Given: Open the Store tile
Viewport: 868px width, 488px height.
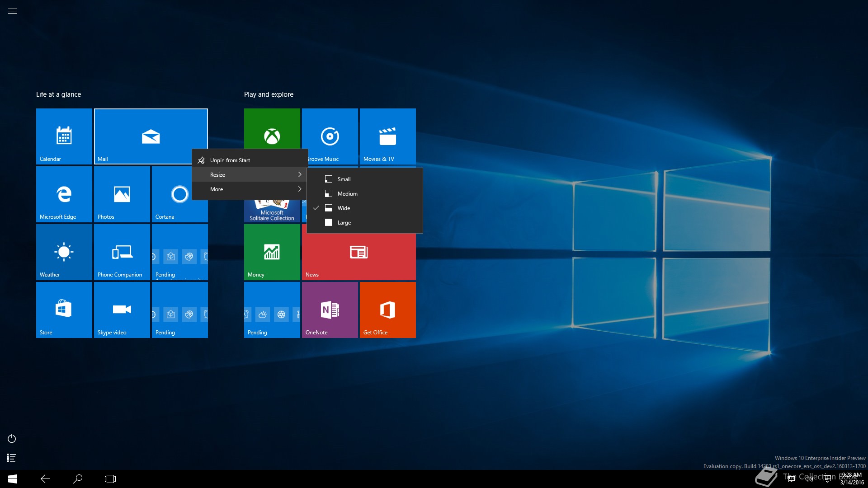Looking at the screenshot, I should click(x=64, y=310).
